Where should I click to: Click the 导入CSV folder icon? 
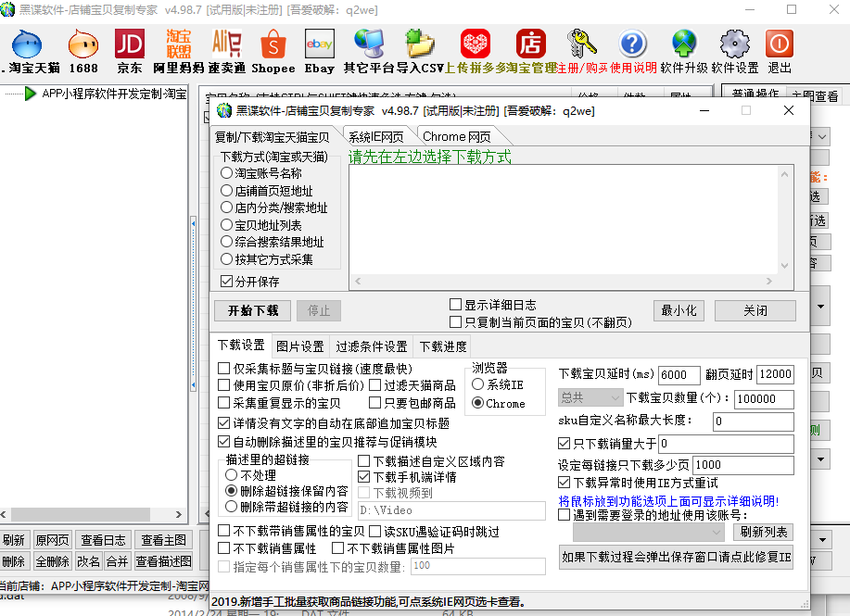tap(420, 44)
